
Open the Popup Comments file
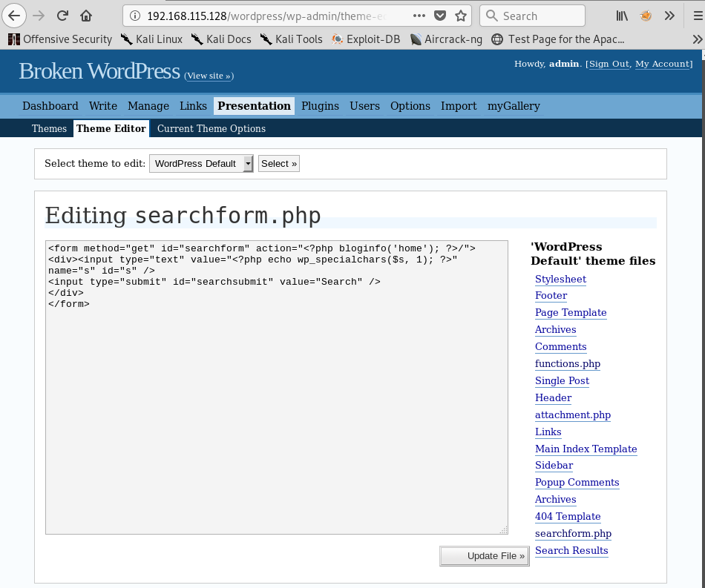coord(577,483)
